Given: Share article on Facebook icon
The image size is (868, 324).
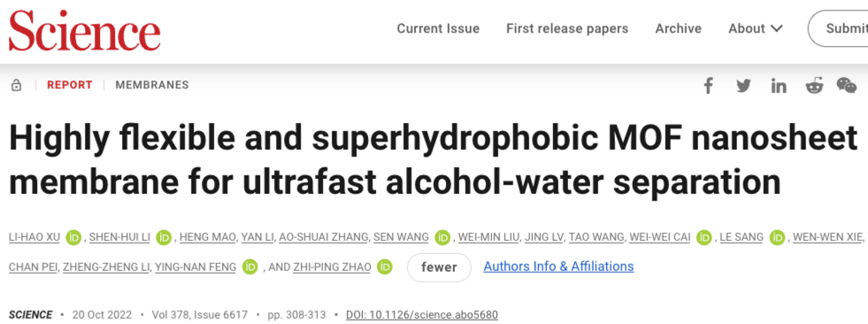Looking at the screenshot, I should click(x=708, y=86).
